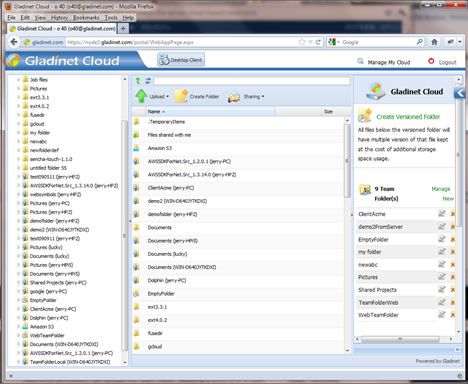Viewport: 468px width, 384px height.
Task: Edit the demo2FromServer team folder
Action: [442, 226]
